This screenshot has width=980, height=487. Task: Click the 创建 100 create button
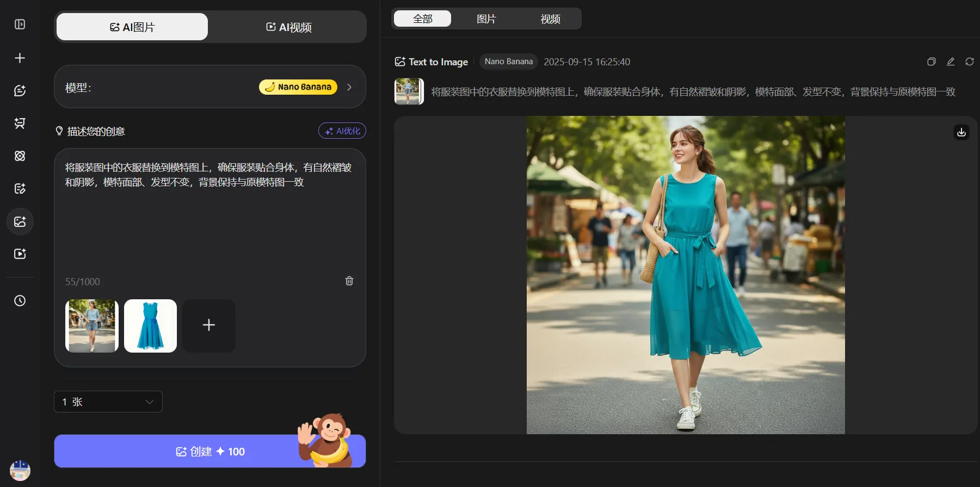[209, 451]
